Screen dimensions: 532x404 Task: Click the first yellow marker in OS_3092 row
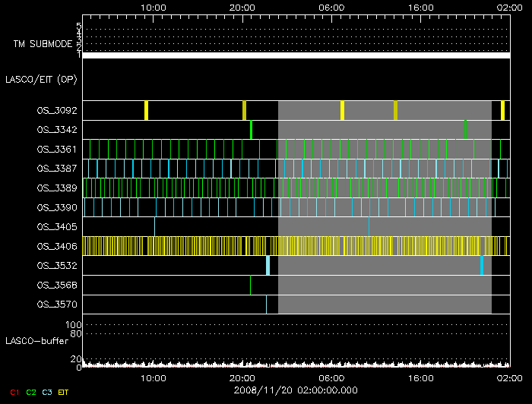(146, 110)
